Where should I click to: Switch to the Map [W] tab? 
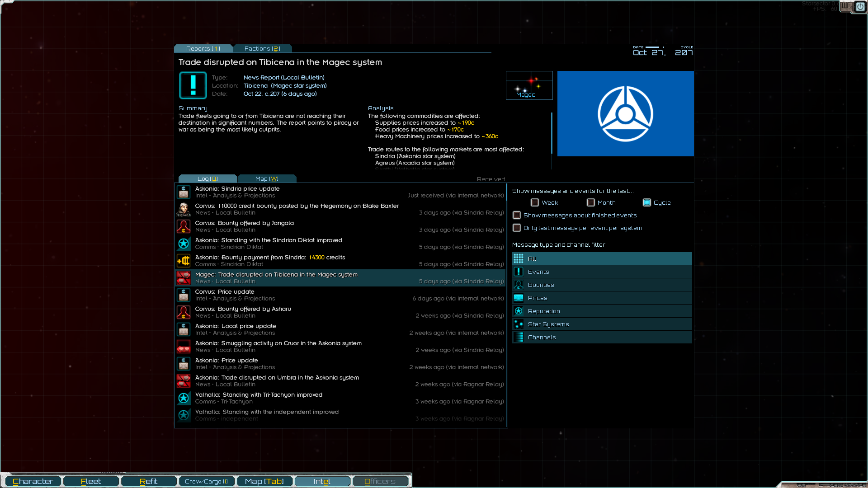267,178
